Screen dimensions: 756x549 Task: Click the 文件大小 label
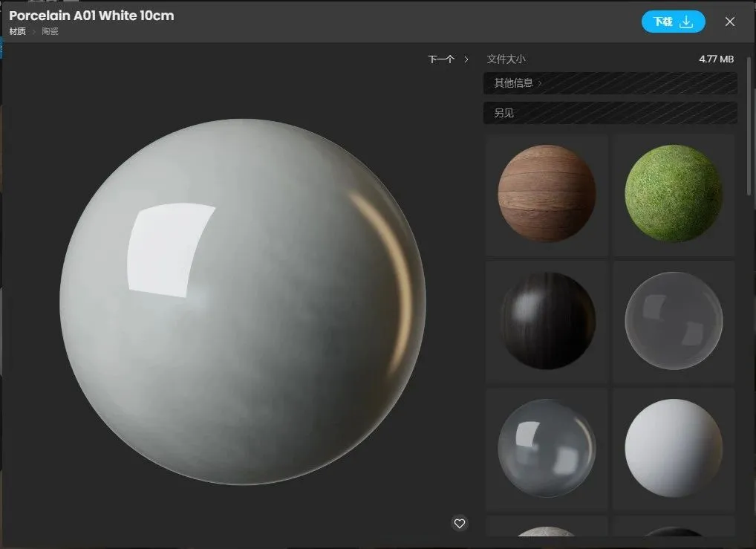[x=506, y=59]
